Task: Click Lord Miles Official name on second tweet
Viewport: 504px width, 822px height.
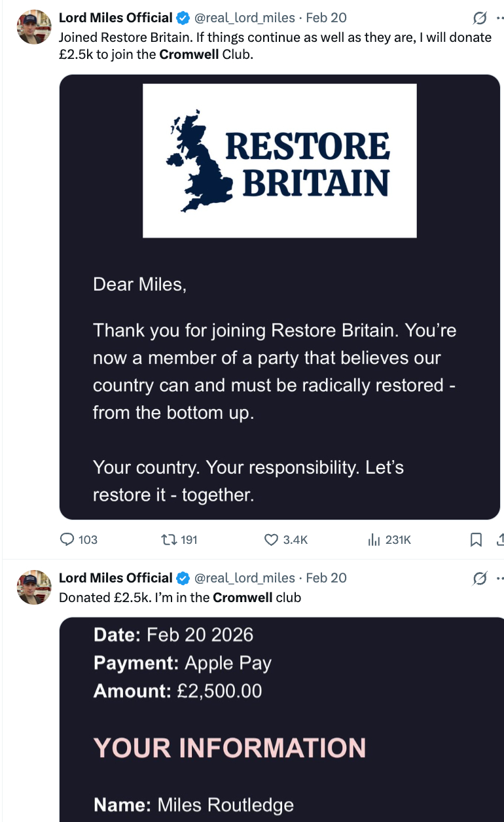Action: tap(115, 578)
